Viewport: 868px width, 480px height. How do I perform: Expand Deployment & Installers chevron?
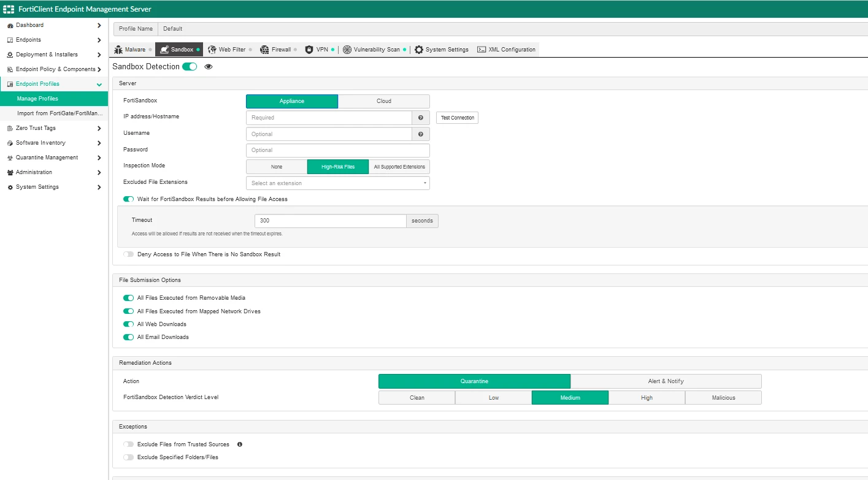(x=99, y=55)
